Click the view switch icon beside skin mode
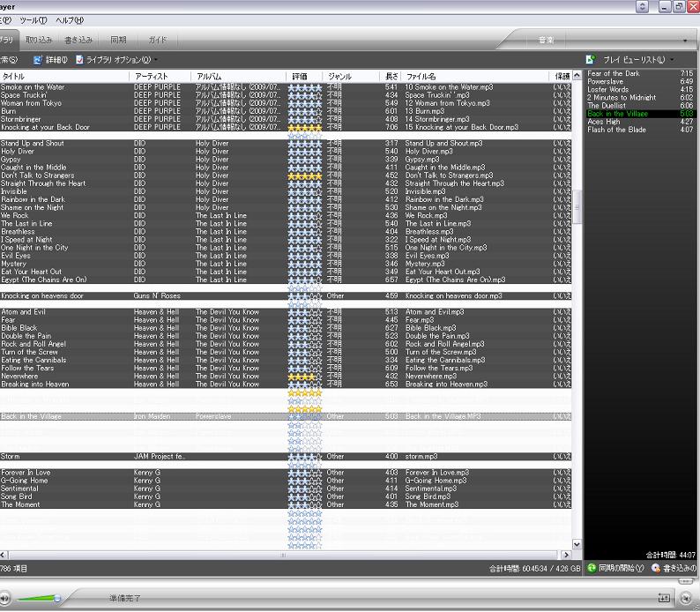 pyautogui.click(x=664, y=598)
